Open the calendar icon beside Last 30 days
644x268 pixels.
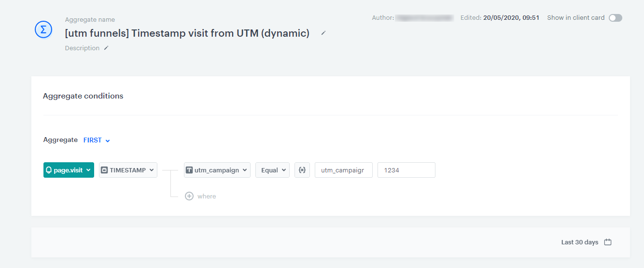coord(608,242)
